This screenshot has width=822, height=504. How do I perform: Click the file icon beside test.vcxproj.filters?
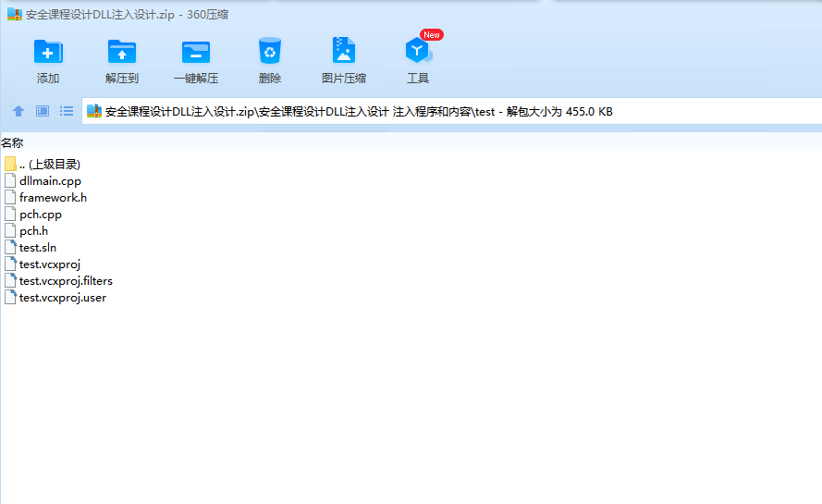click(10, 281)
